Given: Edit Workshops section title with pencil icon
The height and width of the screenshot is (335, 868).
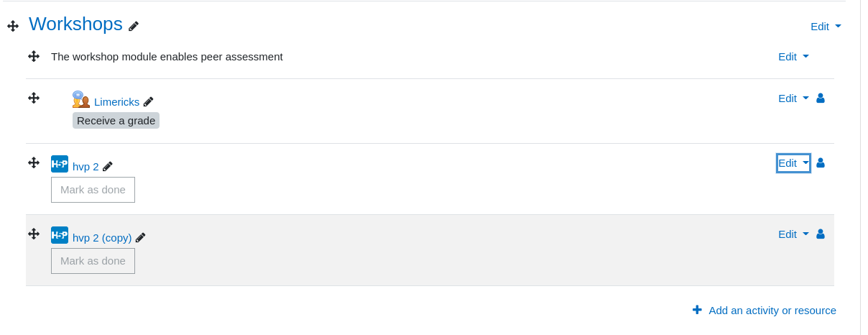Looking at the screenshot, I should [x=134, y=26].
